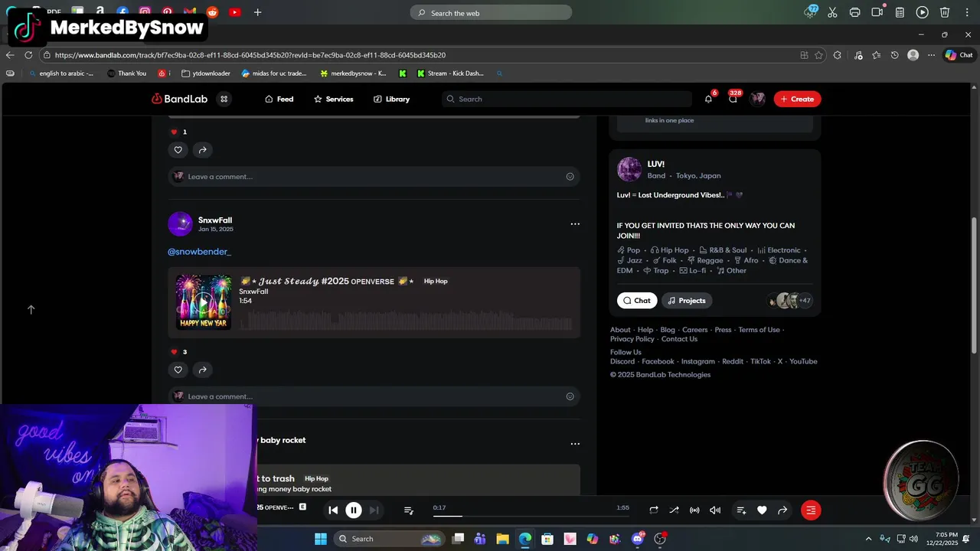Open the Privacy Policy footer link
980x551 pixels.
tap(632, 339)
